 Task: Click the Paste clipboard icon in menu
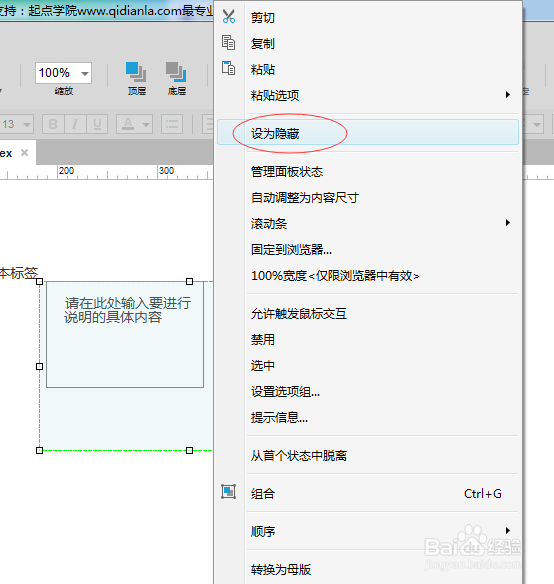(228, 68)
